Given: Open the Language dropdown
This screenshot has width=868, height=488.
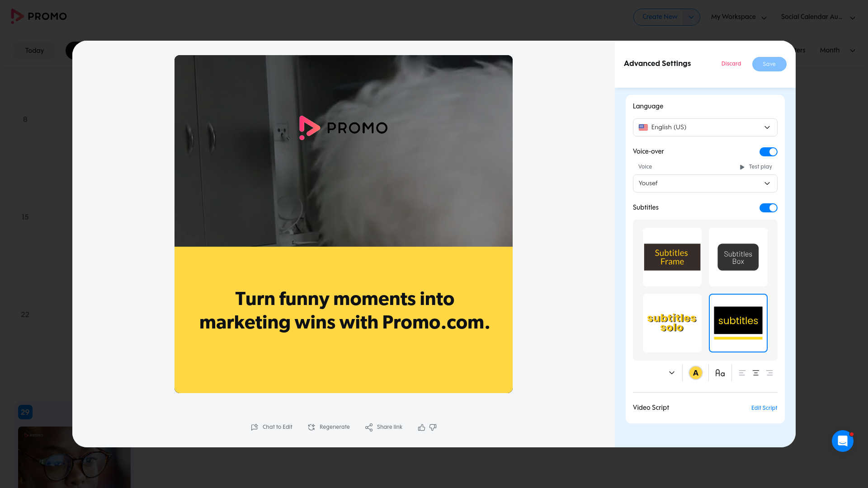Looking at the screenshot, I should click(705, 127).
